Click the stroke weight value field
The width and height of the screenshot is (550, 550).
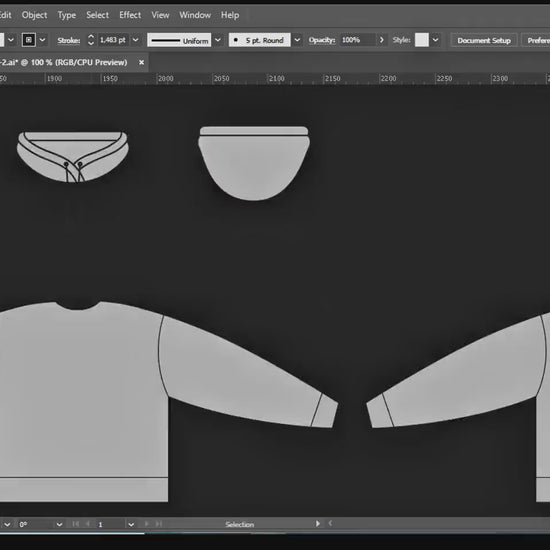pos(113,40)
